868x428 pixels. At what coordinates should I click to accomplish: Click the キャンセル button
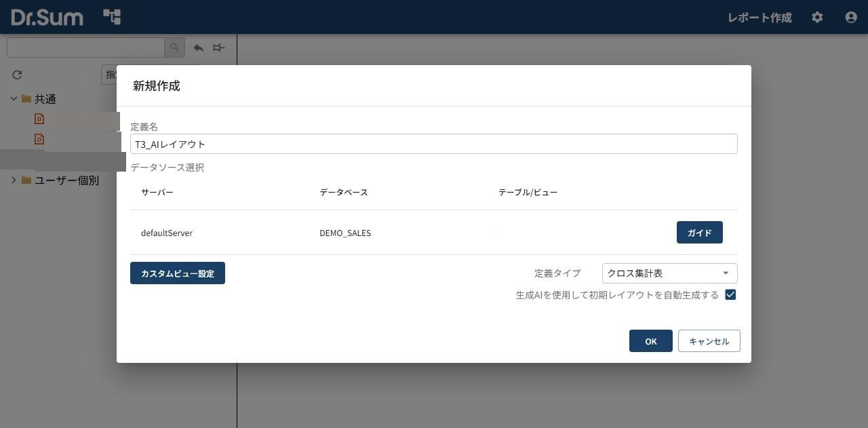pos(709,341)
